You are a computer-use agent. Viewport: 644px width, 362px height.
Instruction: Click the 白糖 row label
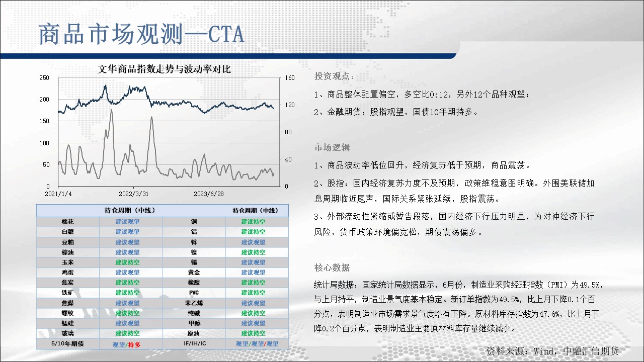pos(67,232)
